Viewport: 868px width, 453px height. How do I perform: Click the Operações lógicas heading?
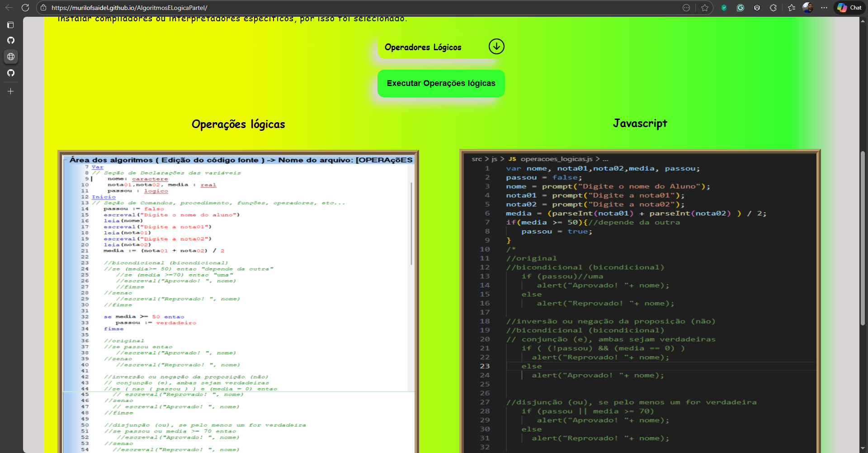pyautogui.click(x=238, y=124)
